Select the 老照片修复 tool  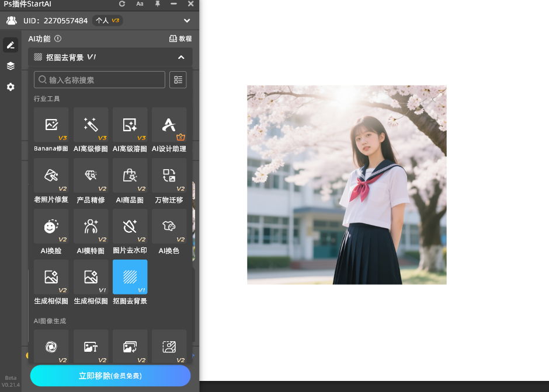[x=51, y=176]
